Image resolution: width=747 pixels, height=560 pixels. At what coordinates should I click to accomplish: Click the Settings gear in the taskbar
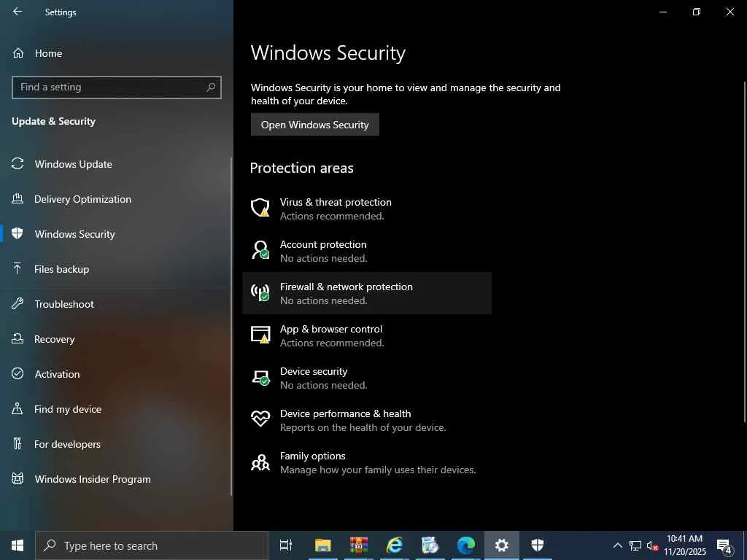pos(502,545)
